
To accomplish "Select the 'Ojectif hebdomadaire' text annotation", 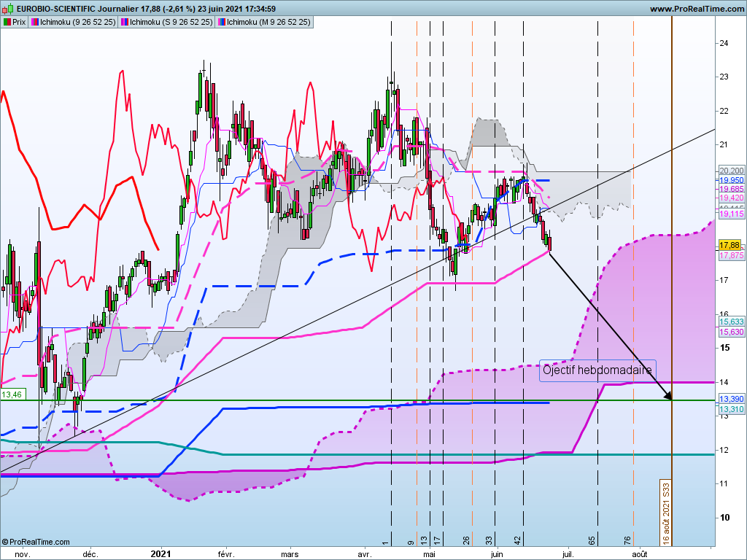I will (x=597, y=370).
